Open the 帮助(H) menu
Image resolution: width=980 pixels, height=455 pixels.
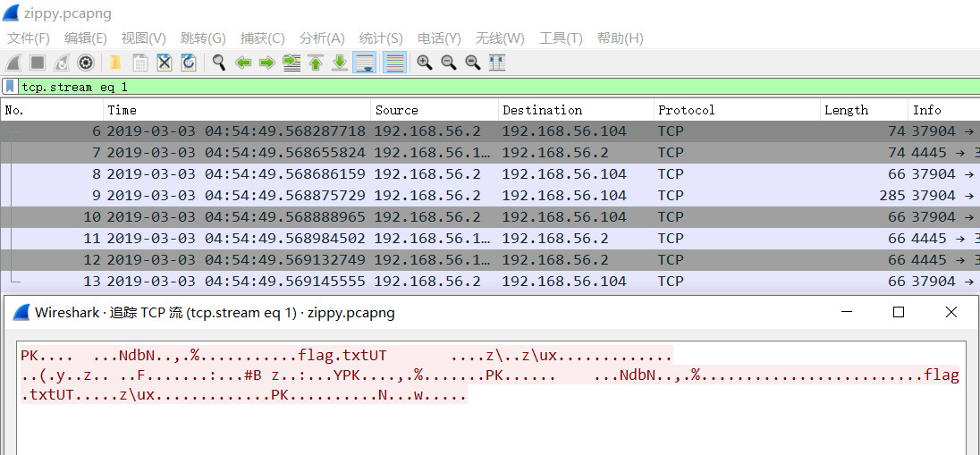click(620, 38)
